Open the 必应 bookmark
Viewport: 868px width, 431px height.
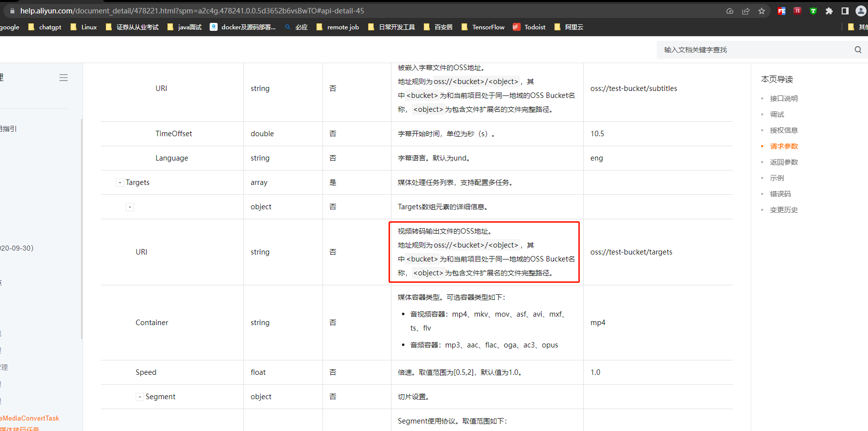pos(296,27)
